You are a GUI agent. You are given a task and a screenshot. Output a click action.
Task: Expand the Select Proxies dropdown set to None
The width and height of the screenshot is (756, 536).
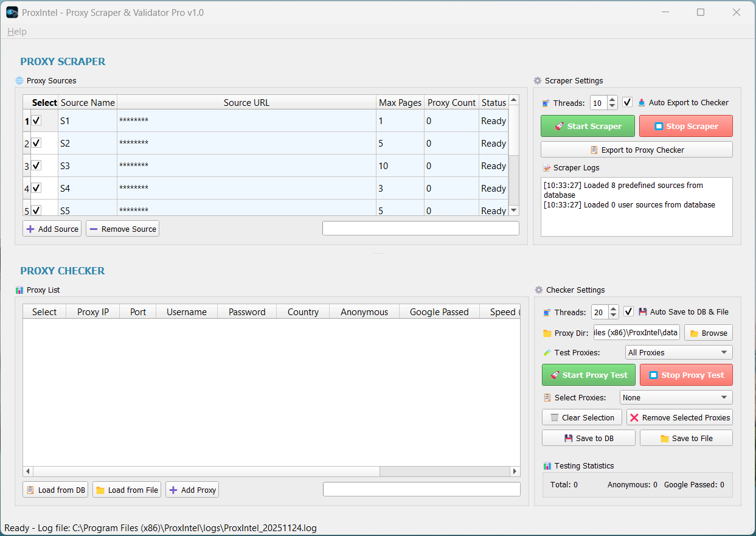[x=676, y=397]
